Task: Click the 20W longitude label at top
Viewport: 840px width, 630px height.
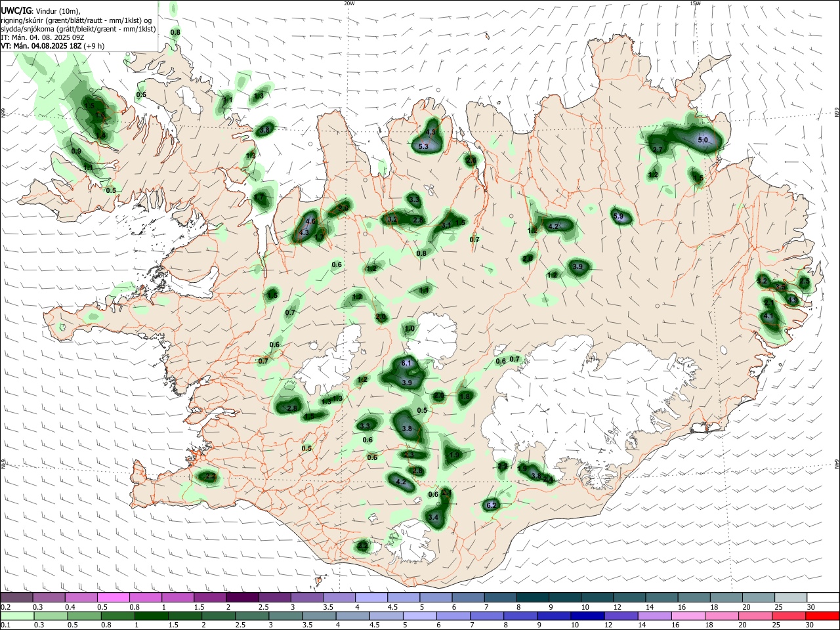Action: [x=349, y=3]
